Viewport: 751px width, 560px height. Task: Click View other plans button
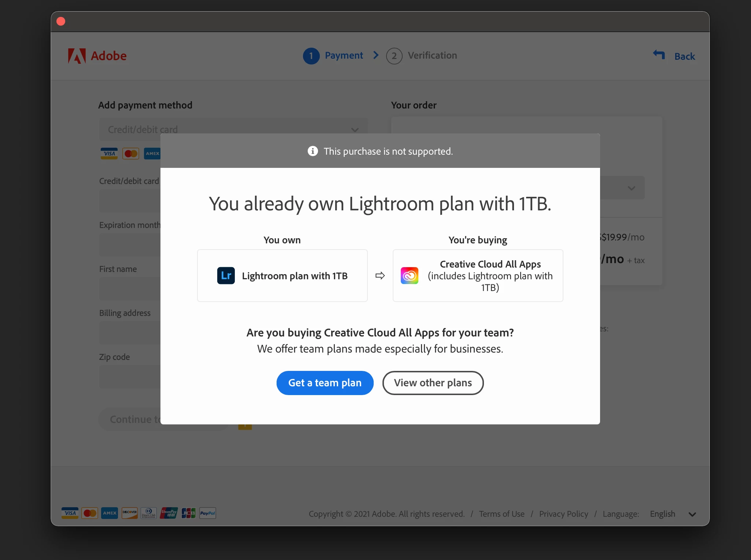coord(433,383)
